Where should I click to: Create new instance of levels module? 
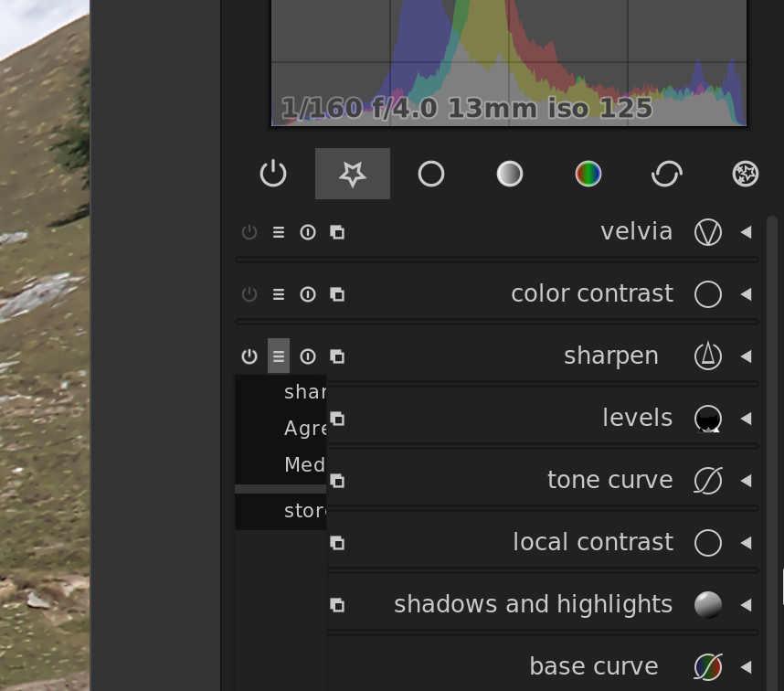pos(337,419)
